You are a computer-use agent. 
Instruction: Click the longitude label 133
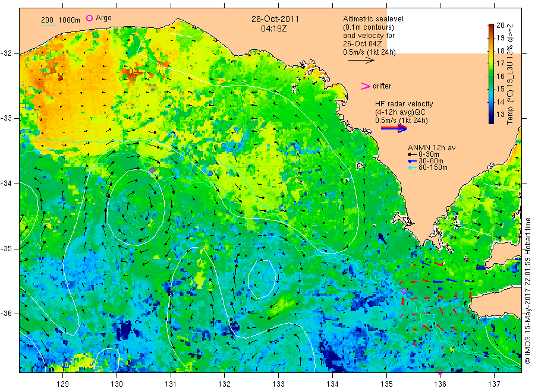pyautogui.click(x=278, y=384)
